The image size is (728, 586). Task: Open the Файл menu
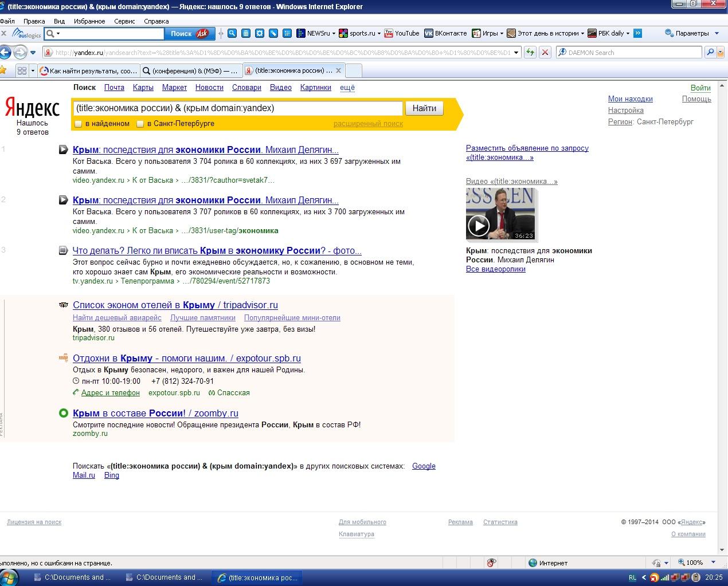point(7,21)
